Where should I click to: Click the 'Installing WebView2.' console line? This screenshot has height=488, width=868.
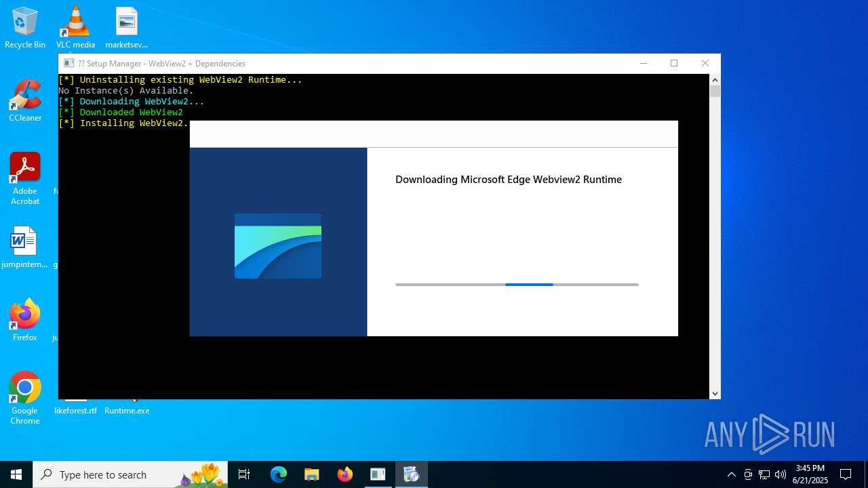(123, 123)
